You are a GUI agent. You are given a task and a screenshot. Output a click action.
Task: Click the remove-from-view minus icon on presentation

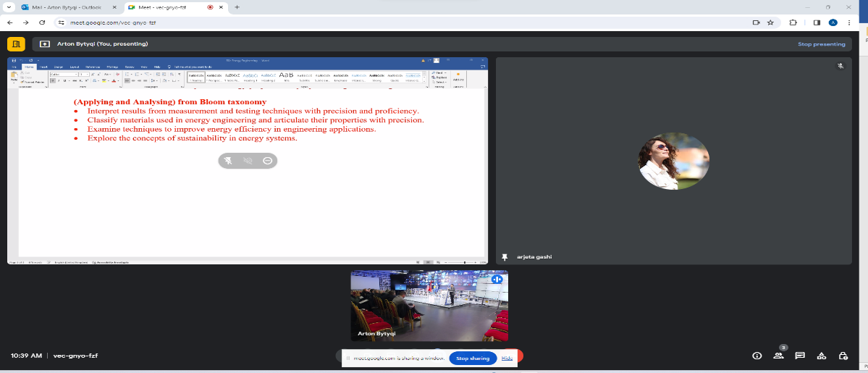pos(268,161)
